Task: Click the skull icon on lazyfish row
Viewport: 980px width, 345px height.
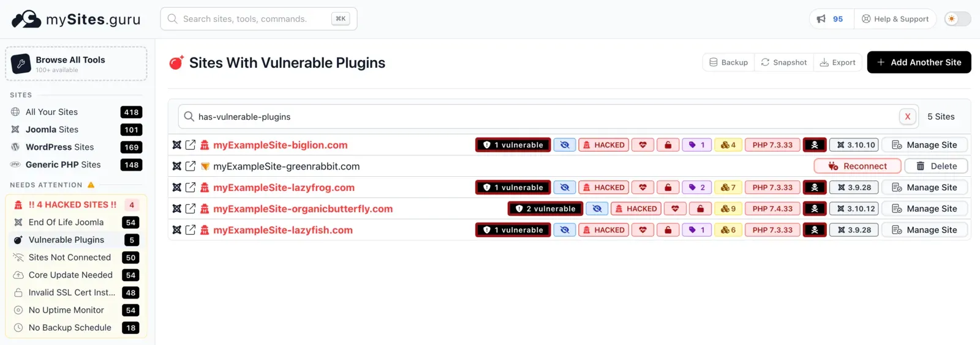Action: point(815,230)
